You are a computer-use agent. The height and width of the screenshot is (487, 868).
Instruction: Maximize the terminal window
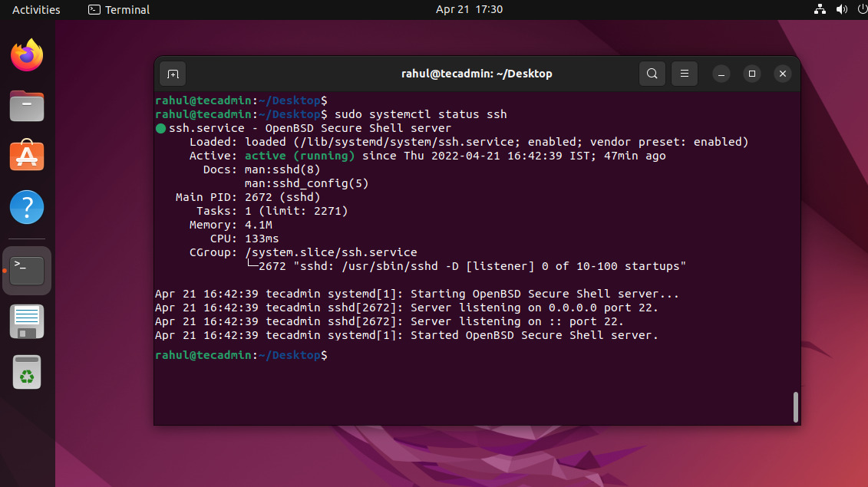pos(751,74)
